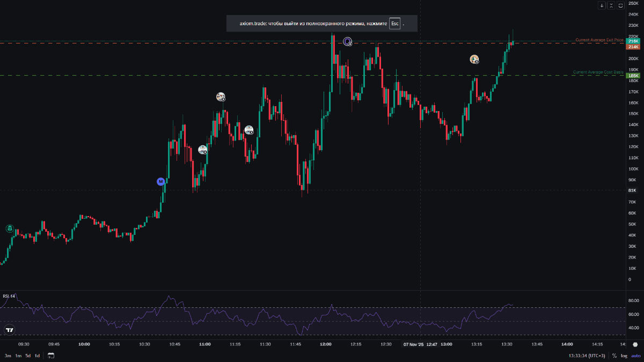Open chart settings hexagon icon
This screenshot has height=362, width=644.
(x=635, y=344)
